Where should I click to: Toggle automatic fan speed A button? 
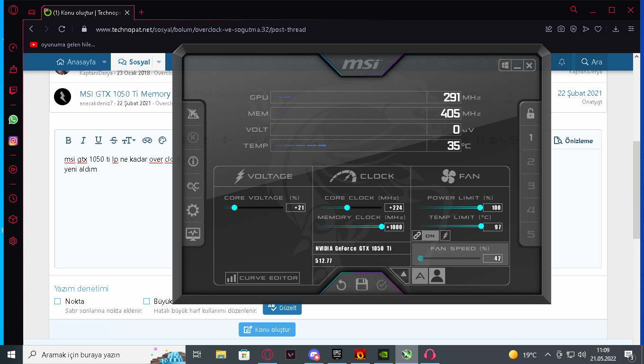[420, 276]
